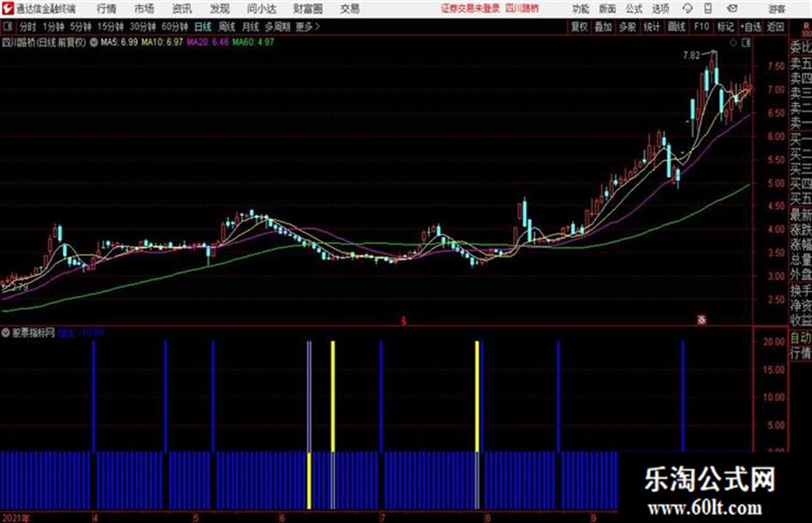Select the 日线 daily period tab
Viewport: 812px width, 523px height.
coord(203,27)
